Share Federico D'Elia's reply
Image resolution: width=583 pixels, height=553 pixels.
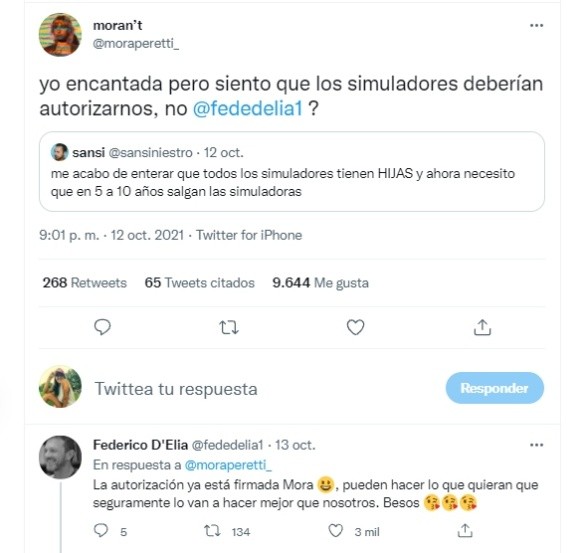[x=465, y=531]
